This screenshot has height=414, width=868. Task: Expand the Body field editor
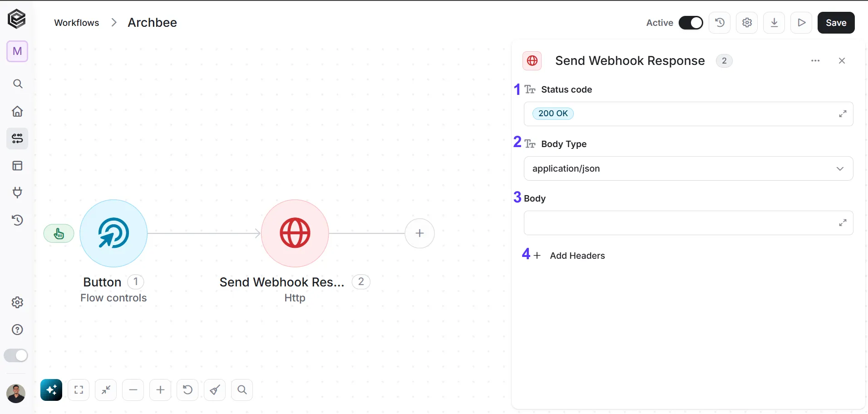[x=843, y=223]
